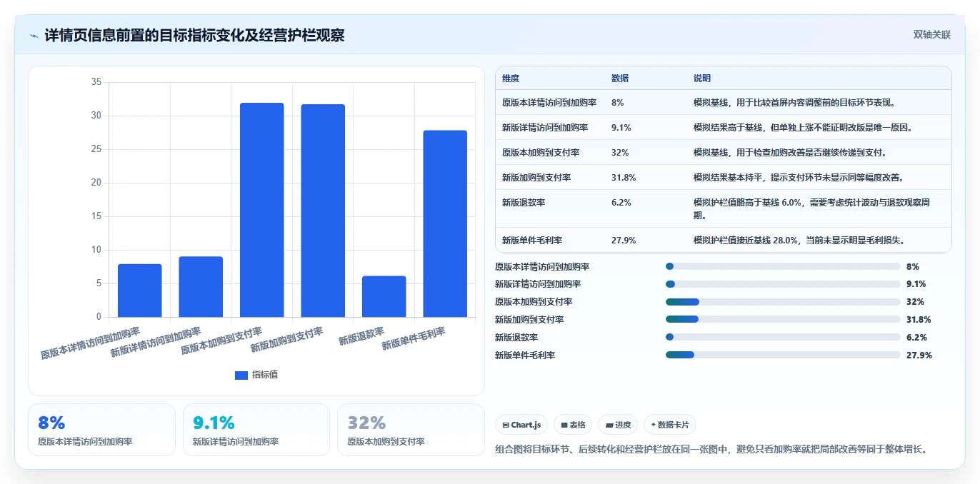Click progress bar for 新版单件毛利率
This screenshot has width=980, height=484.
783,355
